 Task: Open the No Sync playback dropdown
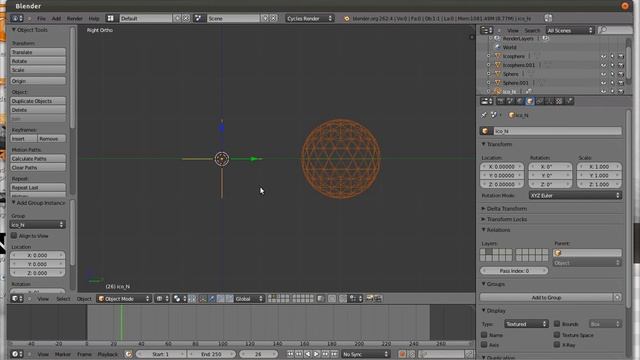[x=365, y=354]
